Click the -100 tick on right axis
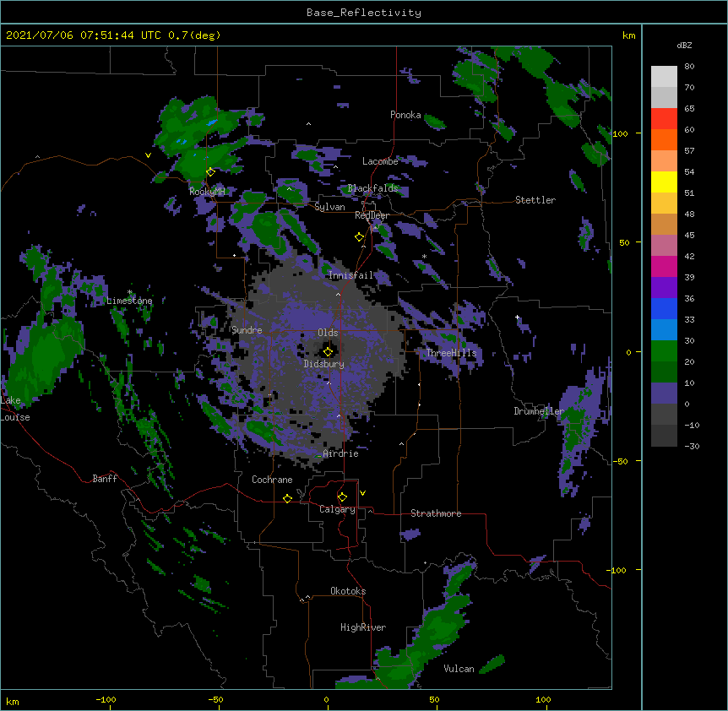 [617, 570]
